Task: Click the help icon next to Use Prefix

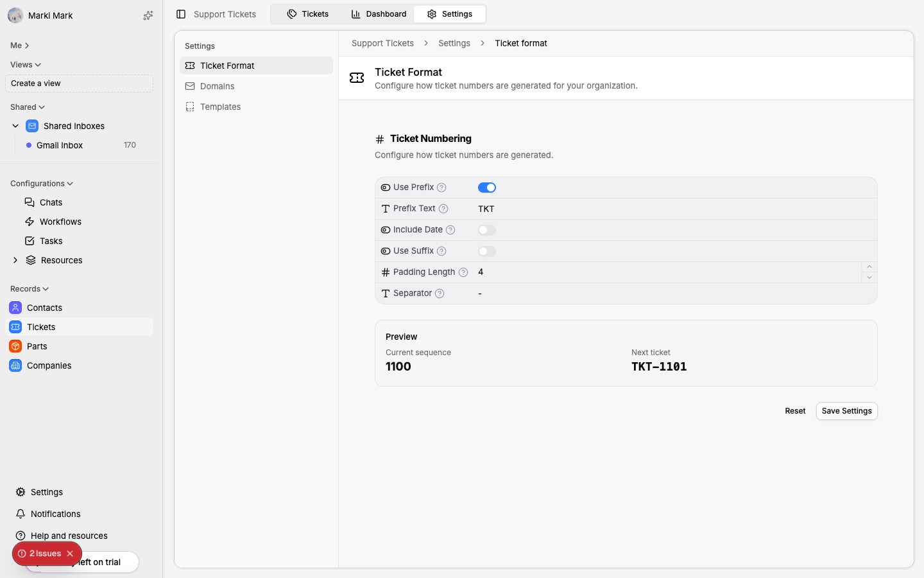Action: pyautogui.click(x=441, y=188)
